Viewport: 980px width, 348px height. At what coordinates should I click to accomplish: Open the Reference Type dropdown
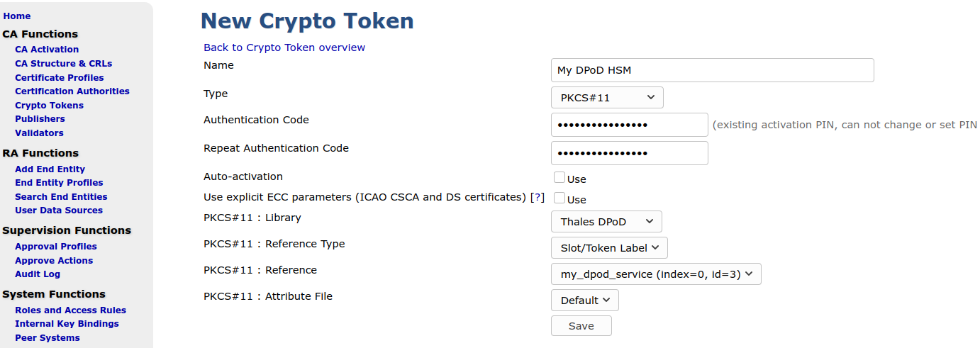[x=609, y=247]
